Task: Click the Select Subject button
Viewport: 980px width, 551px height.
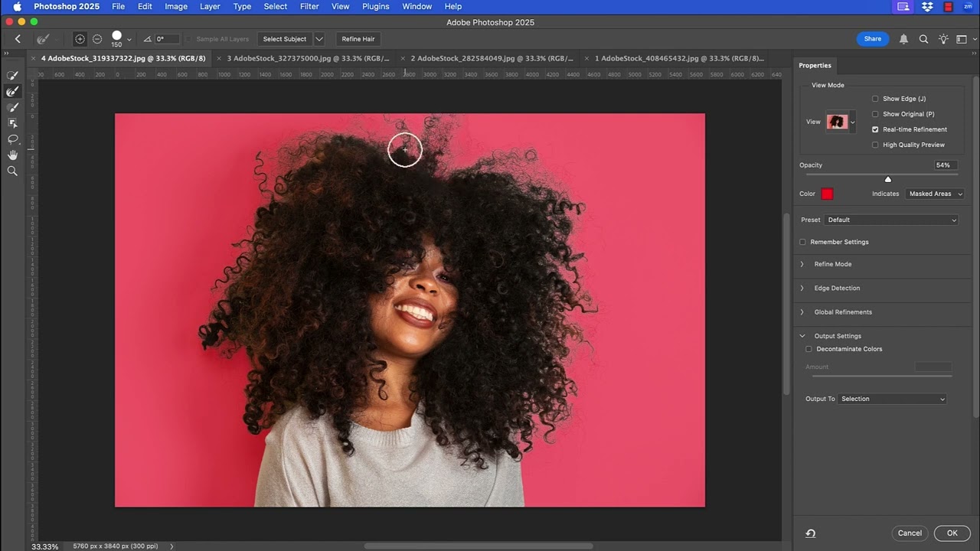Action: [285, 39]
